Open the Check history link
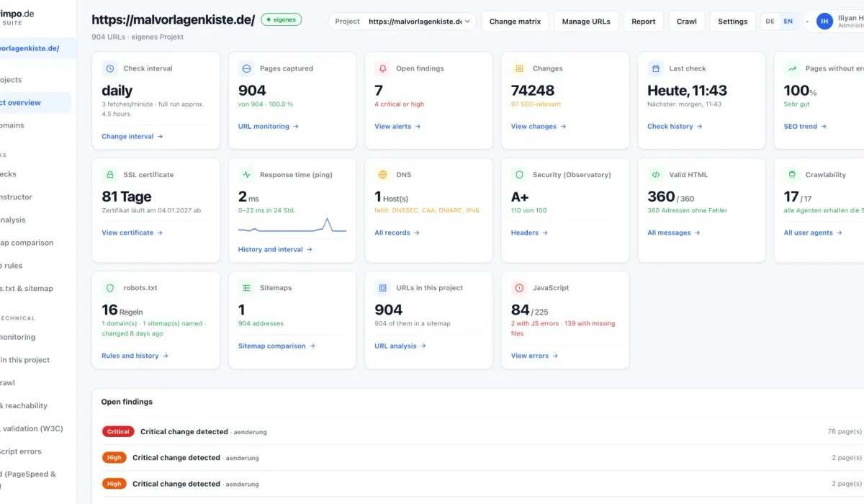 pyautogui.click(x=675, y=126)
